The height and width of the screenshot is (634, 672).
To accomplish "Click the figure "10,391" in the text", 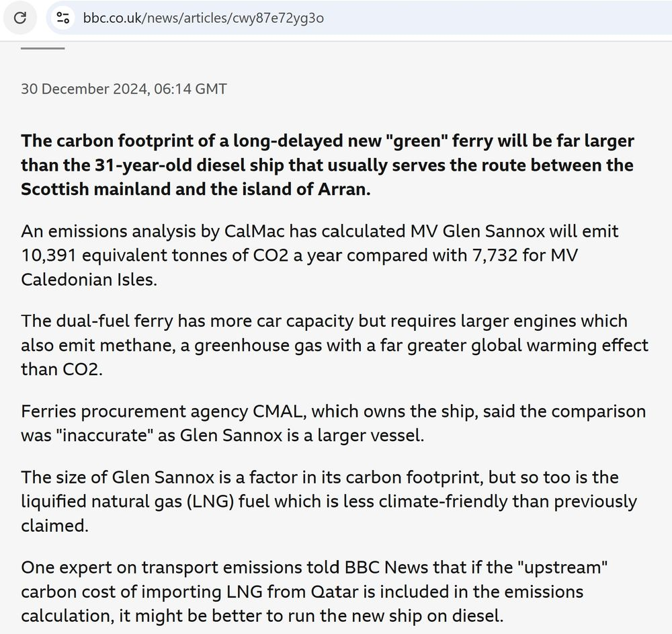I will click(x=47, y=255).
